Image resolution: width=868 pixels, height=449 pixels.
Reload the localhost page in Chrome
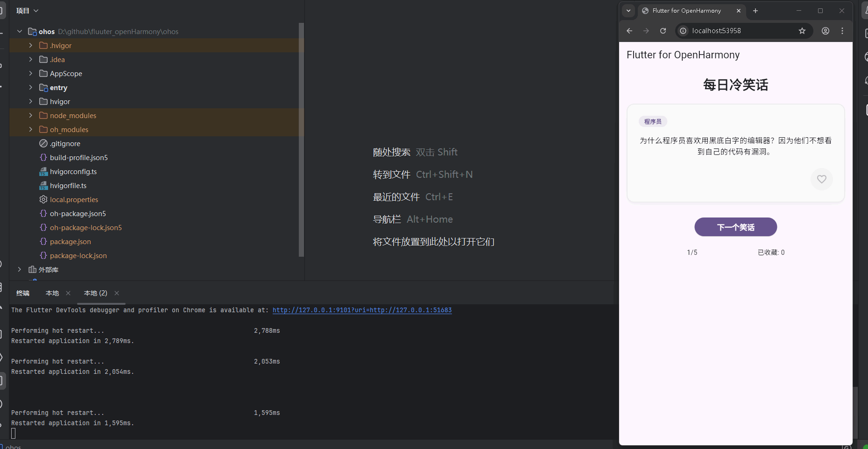(x=663, y=31)
